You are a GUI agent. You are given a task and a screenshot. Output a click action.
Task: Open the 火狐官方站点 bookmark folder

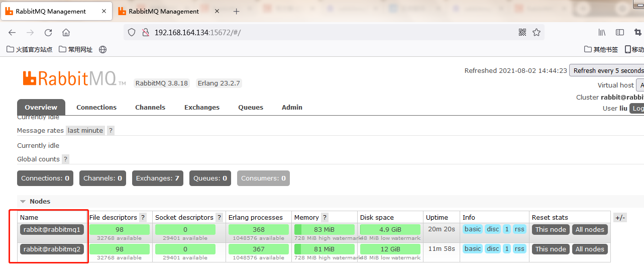point(29,49)
